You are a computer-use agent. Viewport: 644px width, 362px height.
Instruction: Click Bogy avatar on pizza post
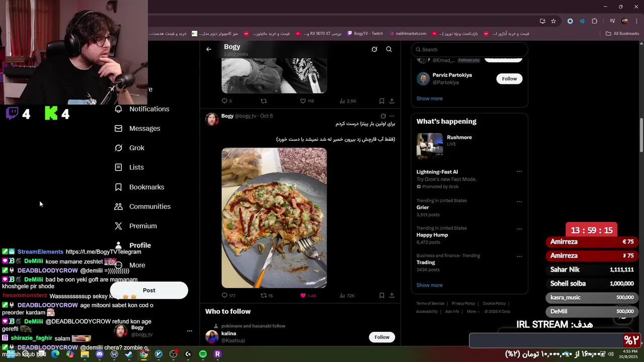pos(212,119)
